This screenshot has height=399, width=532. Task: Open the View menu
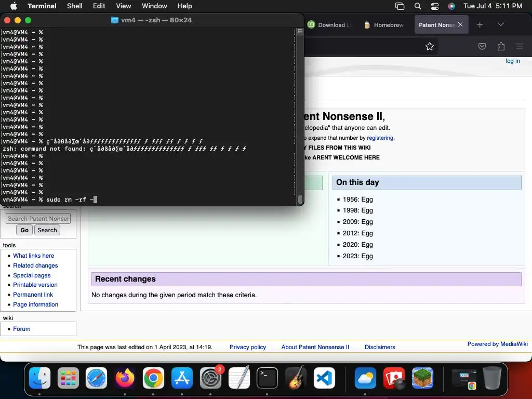click(124, 6)
